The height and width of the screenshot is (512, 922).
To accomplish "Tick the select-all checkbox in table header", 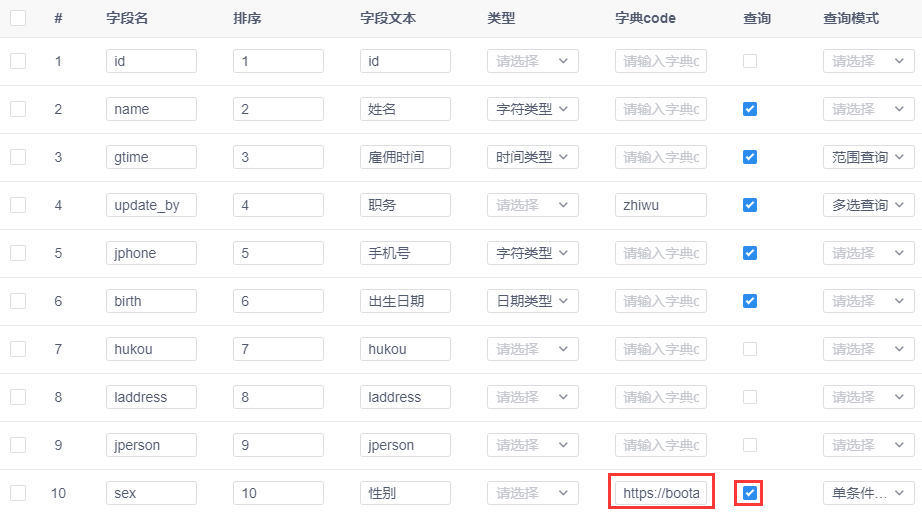I will click(18, 18).
